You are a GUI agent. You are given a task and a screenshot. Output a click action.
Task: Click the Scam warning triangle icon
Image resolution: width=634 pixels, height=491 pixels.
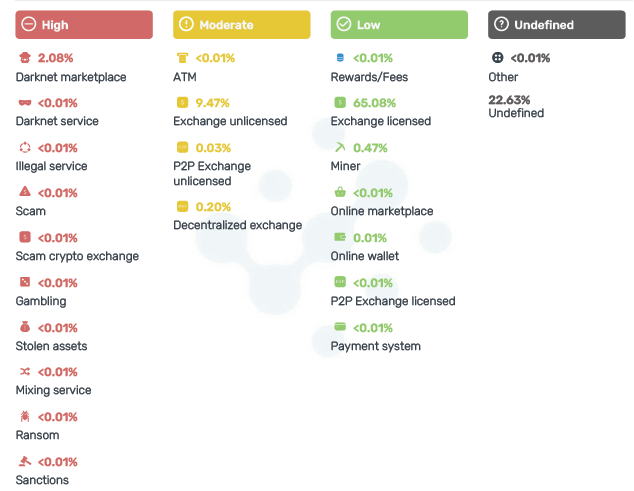coord(25,192)
